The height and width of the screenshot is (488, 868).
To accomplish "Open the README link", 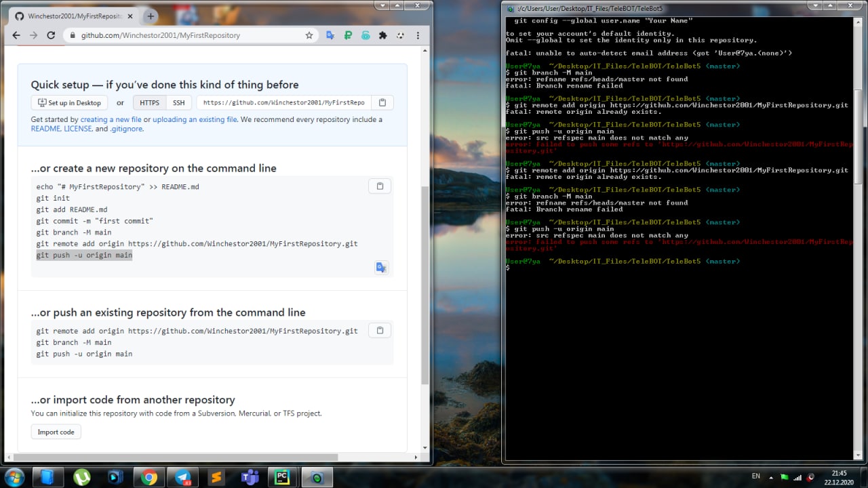I will pos(45,129).
